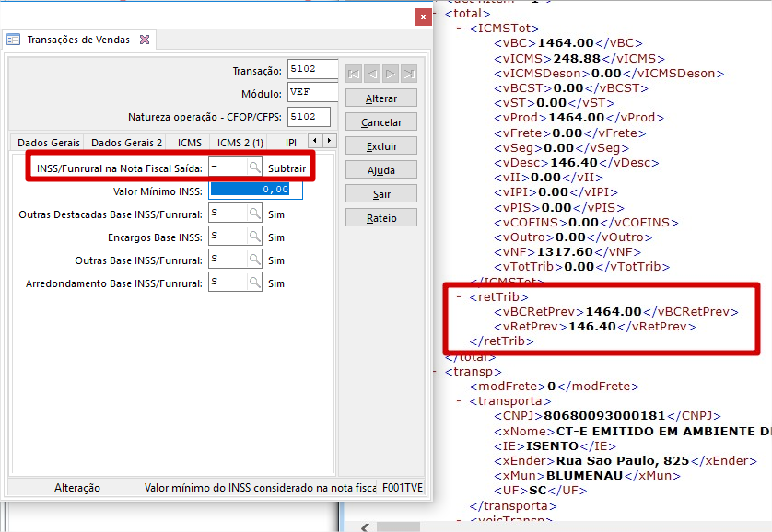Click the Valor Mínimo INSS field
The width and height of the screenshot is (772, 532).
255,190
